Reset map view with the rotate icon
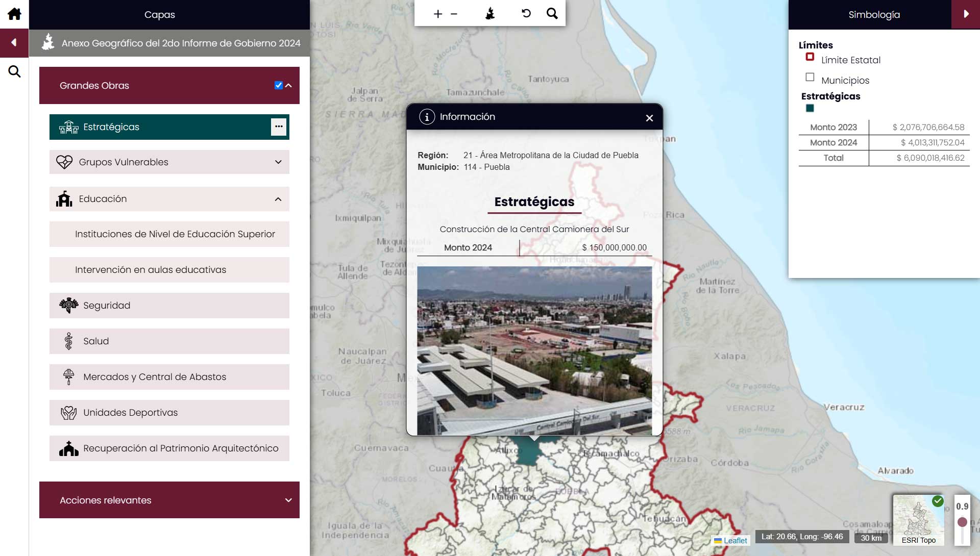The width and height of the screenshot is (980, 556). 526,13
